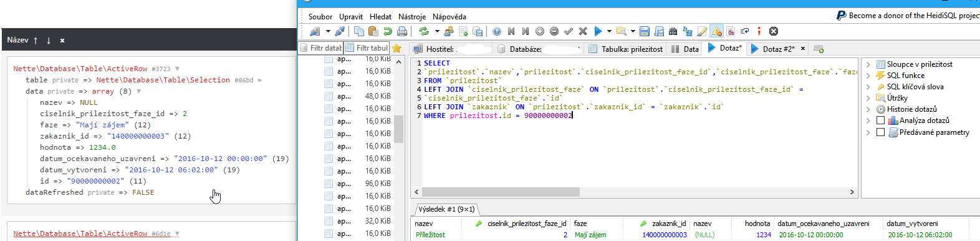The height and width of the screenshot is (241, 980).
Task: Expand the Selection #86bd dump
Action: [x=260, y=80]
